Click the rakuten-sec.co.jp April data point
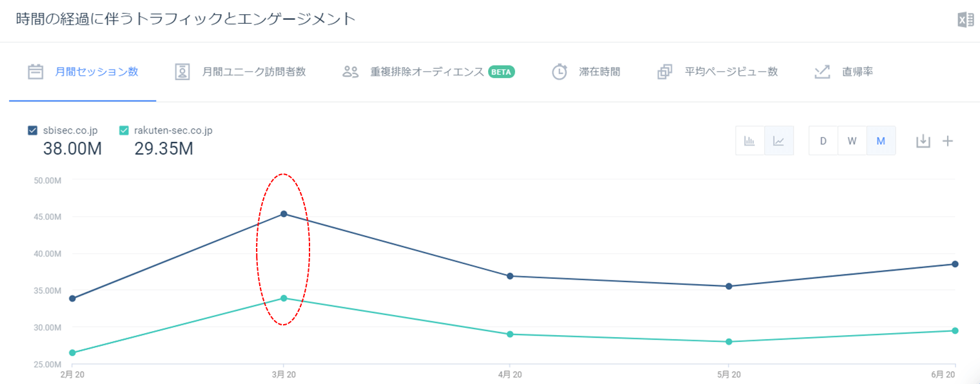Viewport: 980px width, 384px height. point(510,334)
